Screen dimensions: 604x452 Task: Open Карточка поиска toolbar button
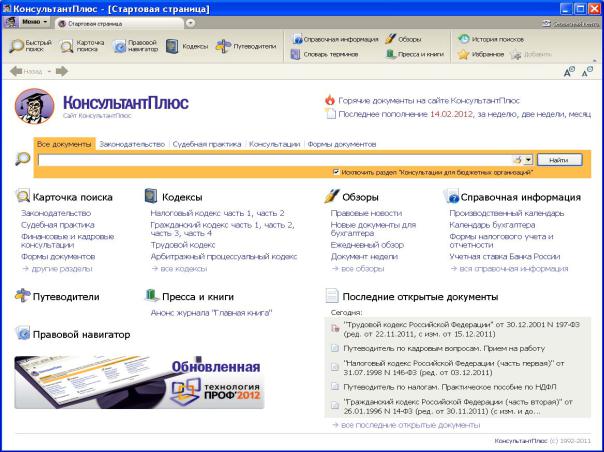tap(82, 46)
